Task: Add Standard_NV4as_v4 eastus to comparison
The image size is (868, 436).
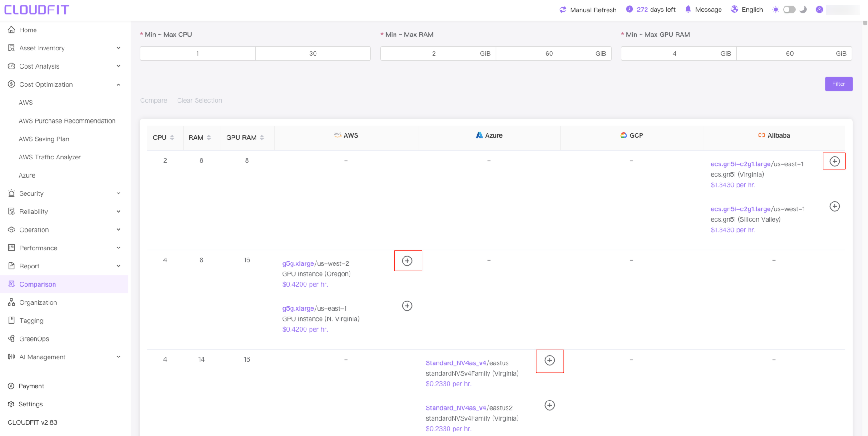Action: pyautogui.click(x=550, y=360)
